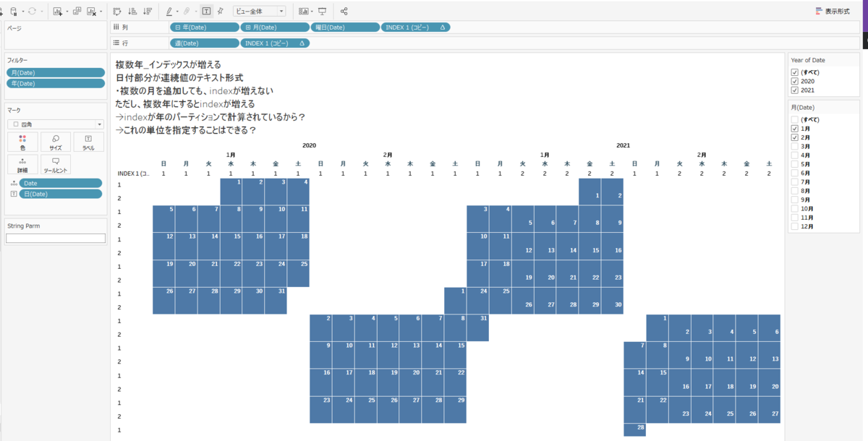This screenshot has width=868, height=441.
Task: Toggle Year of Date (すべて) checkbox
Action: pos(795,72)
